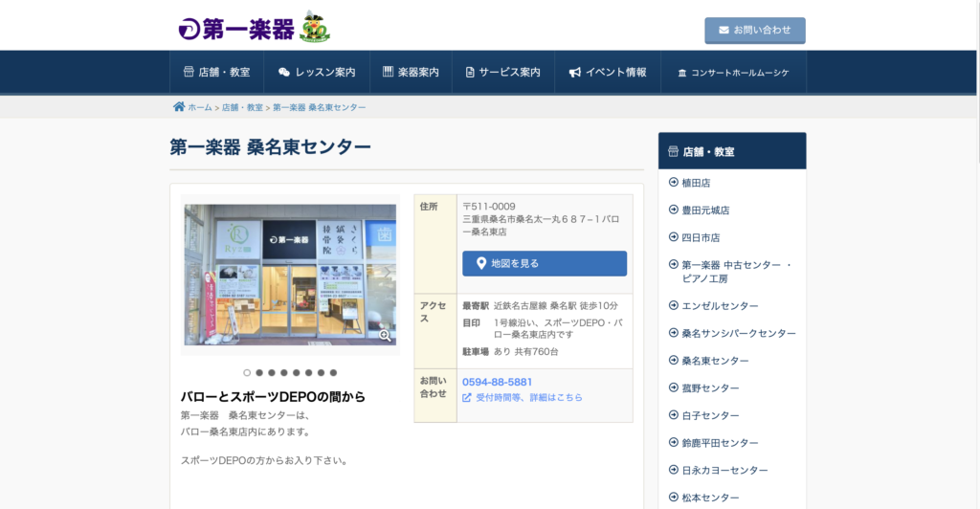
Task: Open 松本センター in sidebar
Action: pyautogui.click(x=710, y=498)
